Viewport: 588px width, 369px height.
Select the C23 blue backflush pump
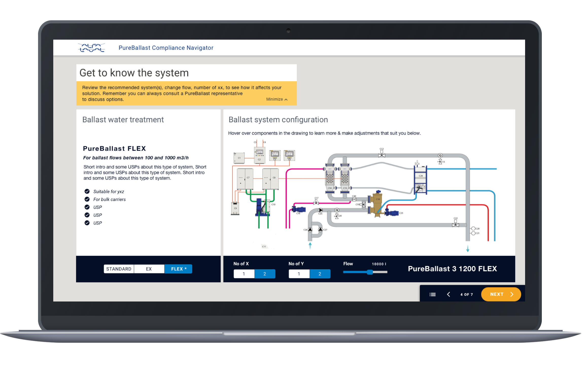[392, 213]
